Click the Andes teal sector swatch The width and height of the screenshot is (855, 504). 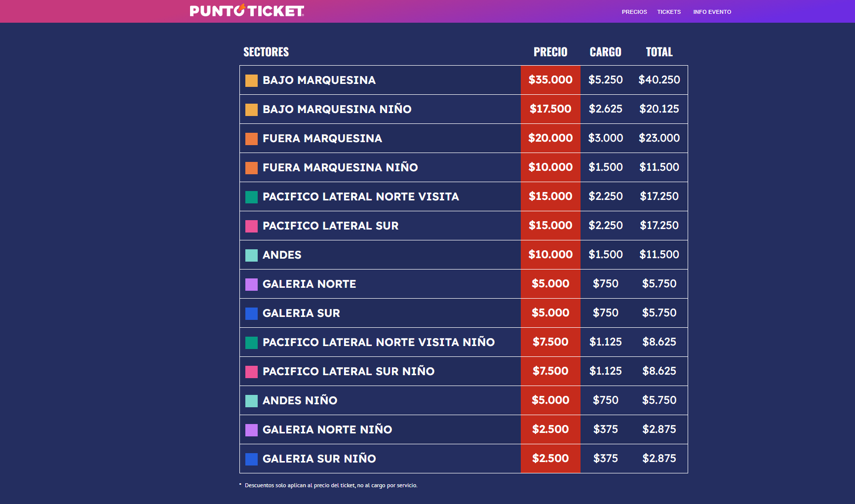(251, 255)
